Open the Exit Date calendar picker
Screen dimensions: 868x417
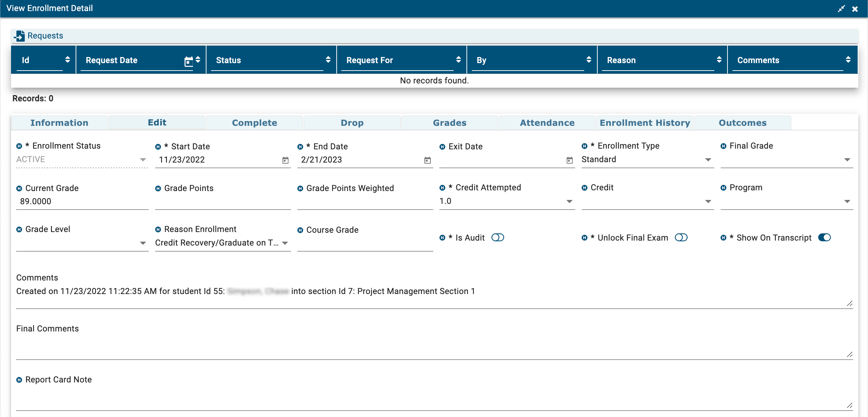coord(570,160)
